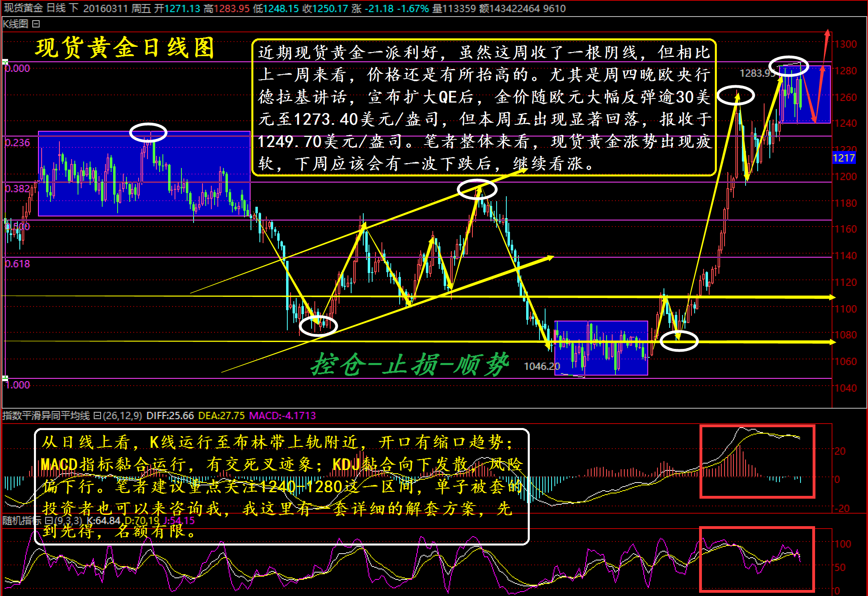868x596 pixels.
Task: Click the bottom Fibonacci anchor handle square
Action: pos(5,378)
